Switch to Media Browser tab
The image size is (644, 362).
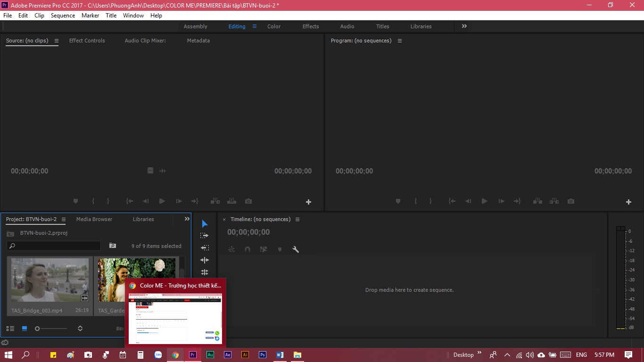94,219
